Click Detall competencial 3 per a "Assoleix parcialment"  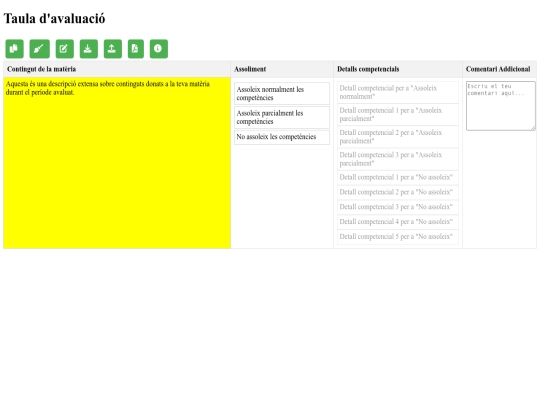(x=398, y=159)
